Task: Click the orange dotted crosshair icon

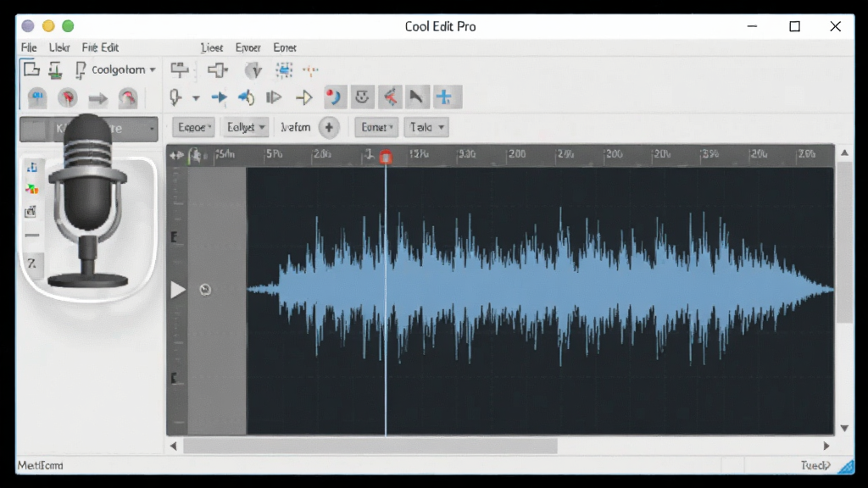Action: 310,69
